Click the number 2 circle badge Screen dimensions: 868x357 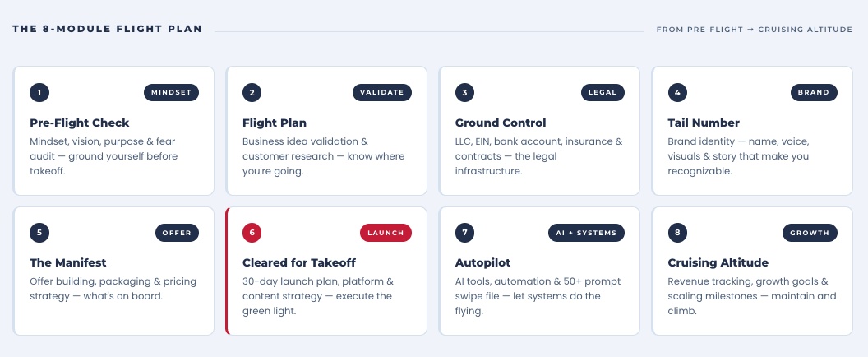click(252, 93)
